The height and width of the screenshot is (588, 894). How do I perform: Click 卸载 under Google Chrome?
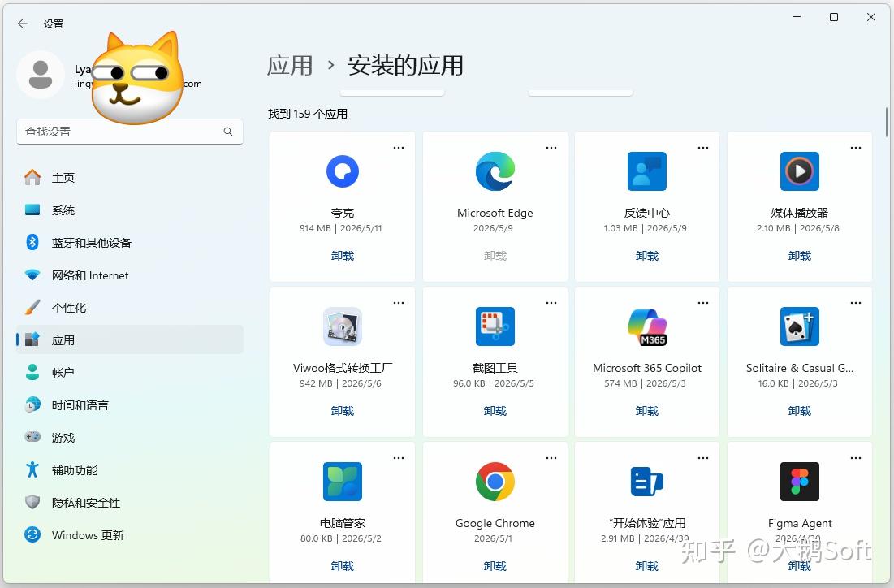coord(495,566)
